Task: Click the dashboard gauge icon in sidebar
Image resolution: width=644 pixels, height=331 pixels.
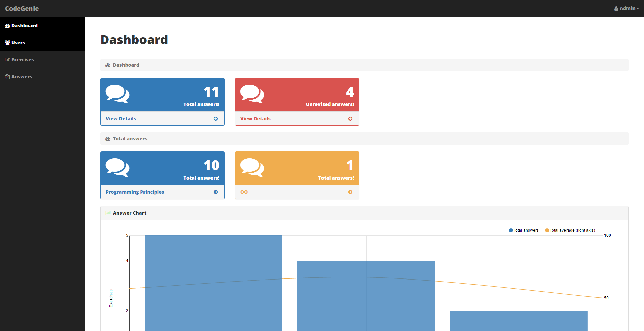Action: (x=7, y=26)
